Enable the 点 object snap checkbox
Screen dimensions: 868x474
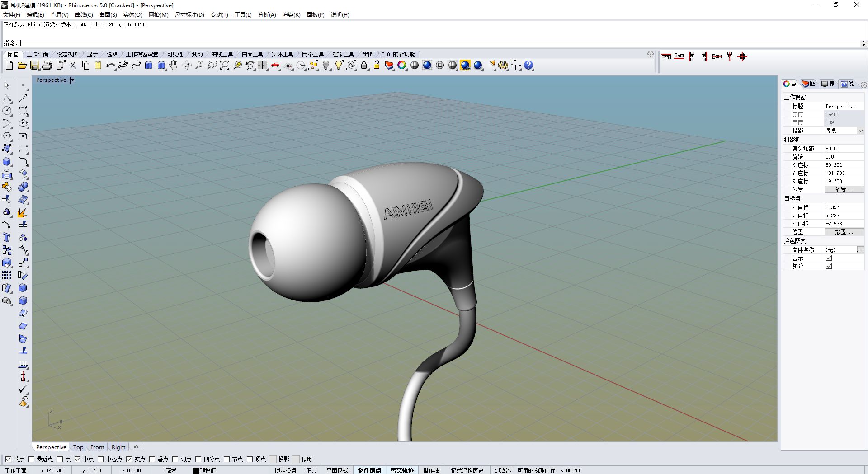pos(60,459)
